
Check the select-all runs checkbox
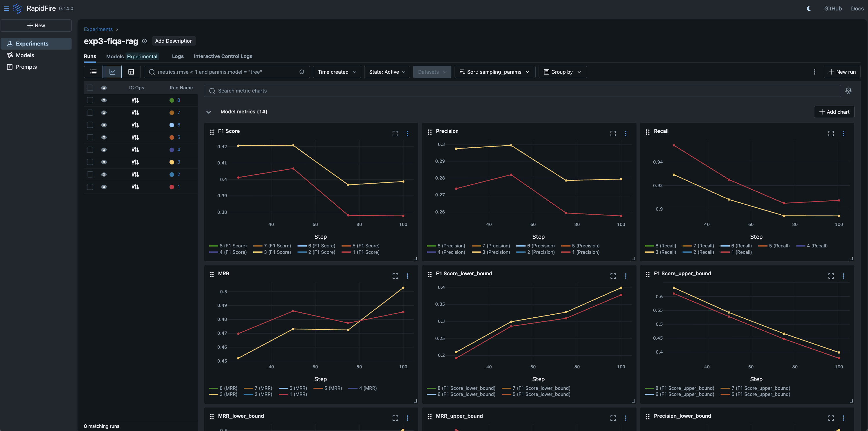point(90,87)
